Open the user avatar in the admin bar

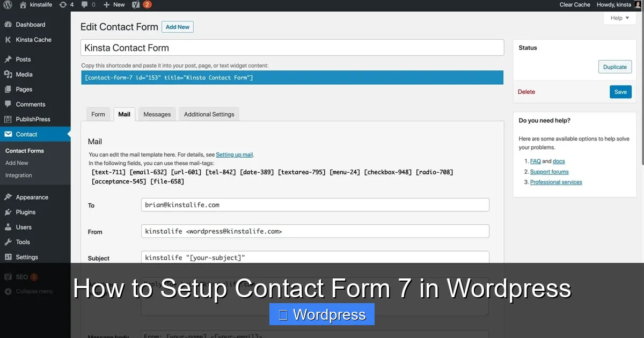click(x=638, y=5)
